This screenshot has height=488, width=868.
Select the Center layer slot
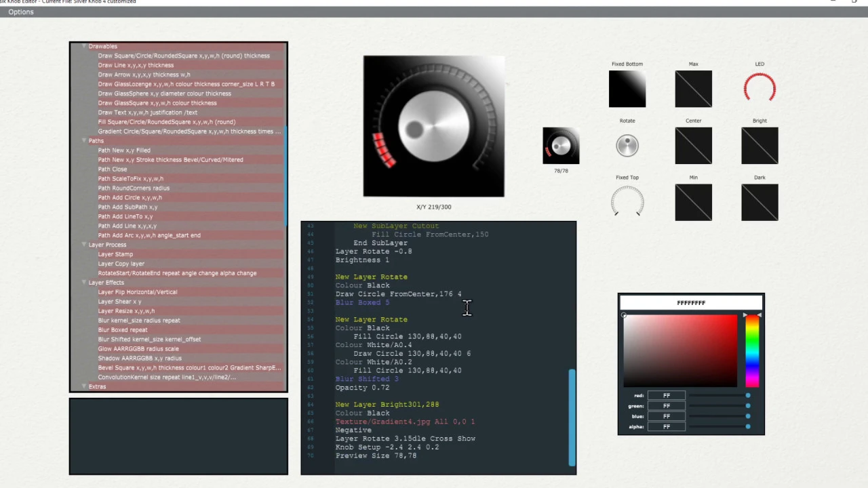[693, 146]
